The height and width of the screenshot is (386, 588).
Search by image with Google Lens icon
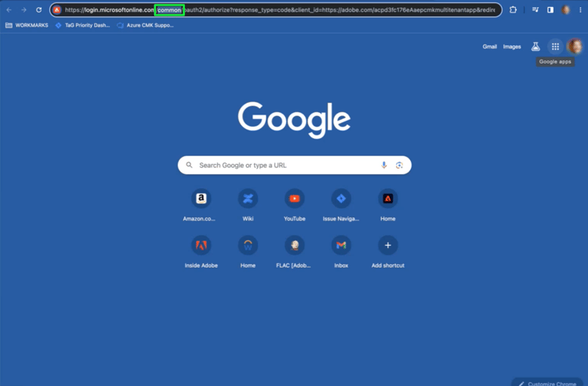[399, 165]
